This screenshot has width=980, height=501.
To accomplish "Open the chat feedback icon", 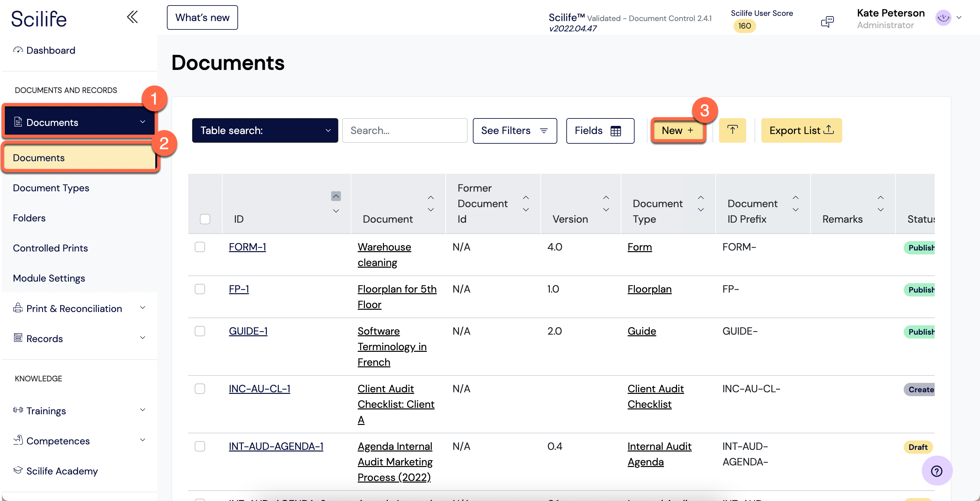I will click(x=827, y=21).
